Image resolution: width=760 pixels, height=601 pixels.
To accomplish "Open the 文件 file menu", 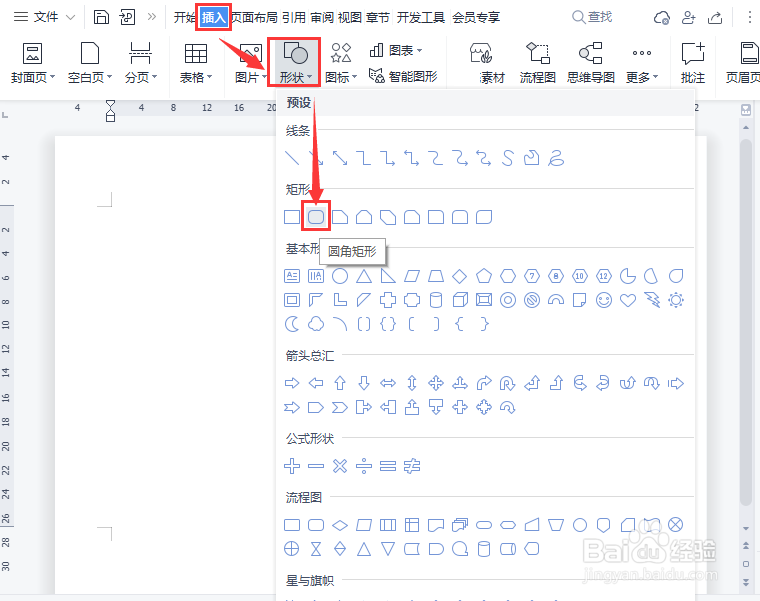I will click(45, 17).
